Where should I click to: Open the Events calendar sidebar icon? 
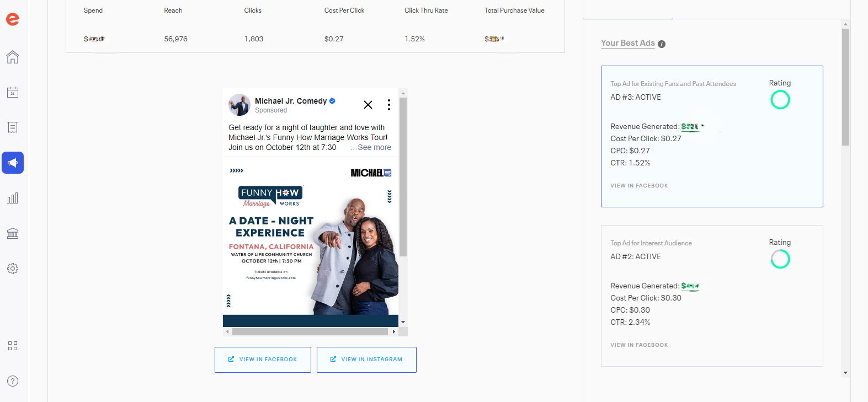coord(13,92)
